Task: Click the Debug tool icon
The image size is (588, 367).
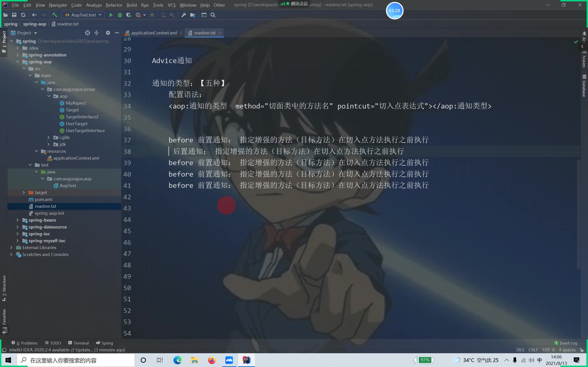Action: [119, 15]
